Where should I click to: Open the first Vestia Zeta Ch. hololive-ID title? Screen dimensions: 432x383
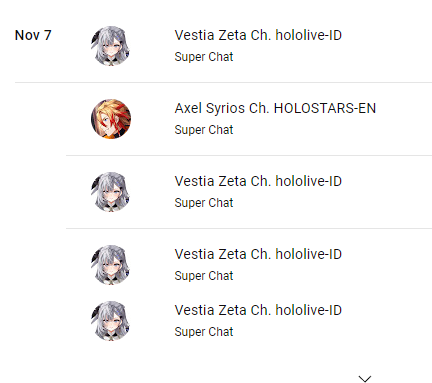point(258,35)
